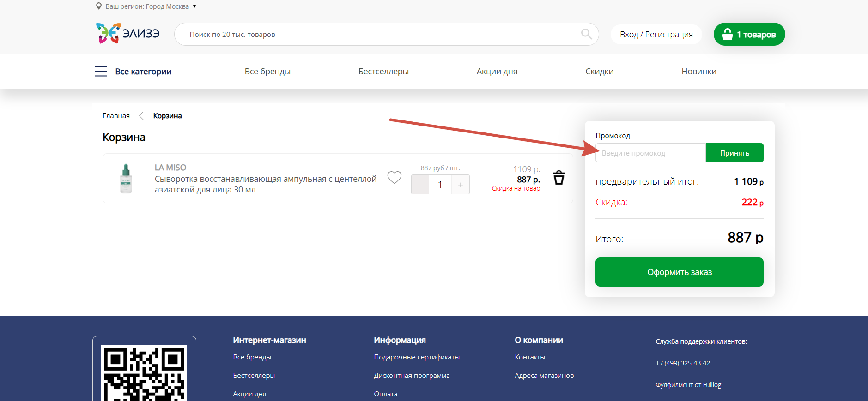The height and width of the screenshot is (401, 868).
Task: Click the search magnifier icon
Action: click(x=586, y=34)
